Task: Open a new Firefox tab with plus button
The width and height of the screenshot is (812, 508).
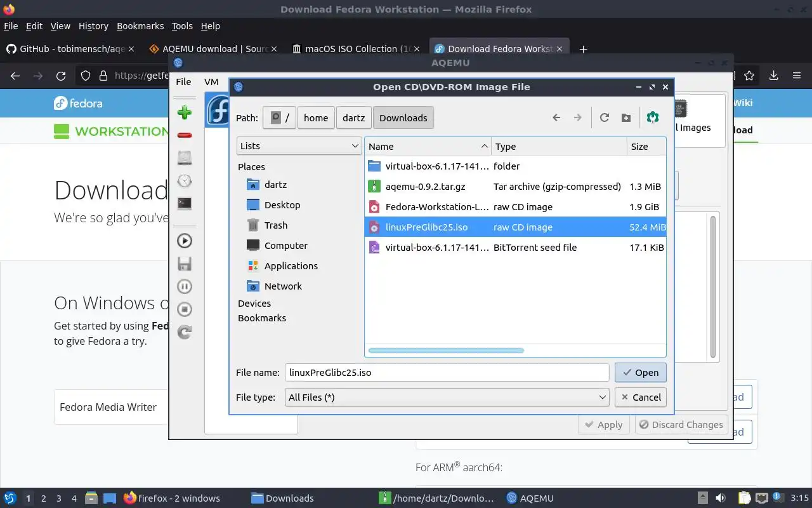Action: click(583, 49)
